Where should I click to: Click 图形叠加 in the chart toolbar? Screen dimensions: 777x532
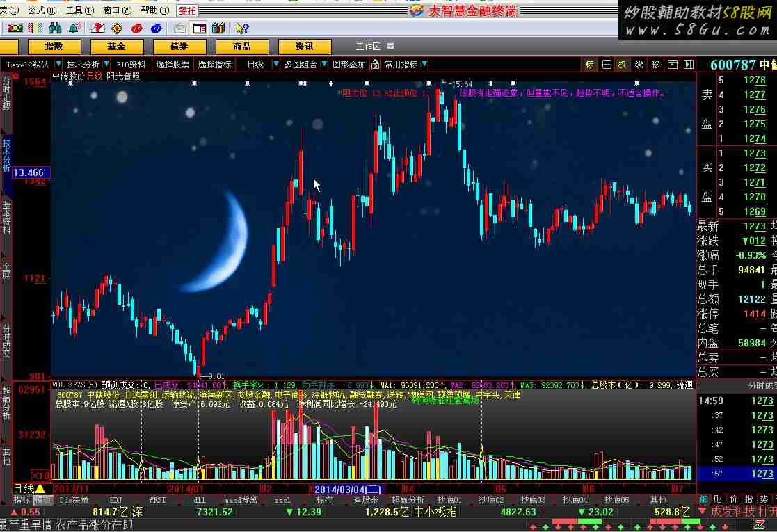pyautogui.click(x=349, y=65)
